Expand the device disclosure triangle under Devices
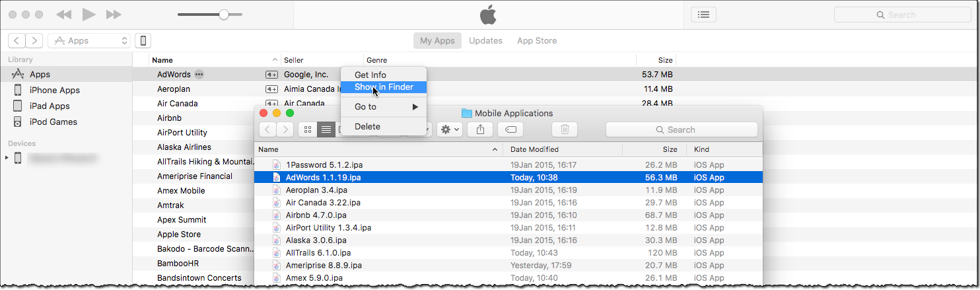980x290 pixels. click(x=7, y=158)
